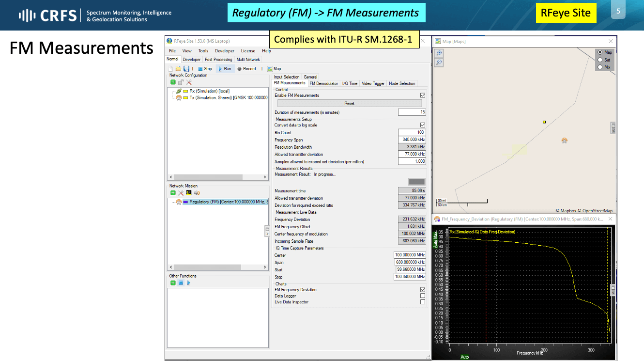Viewport: 644px width, 361px height.
Task: Click the Network Mission horizontal scrollbar
Action: [x=217, y=267]
